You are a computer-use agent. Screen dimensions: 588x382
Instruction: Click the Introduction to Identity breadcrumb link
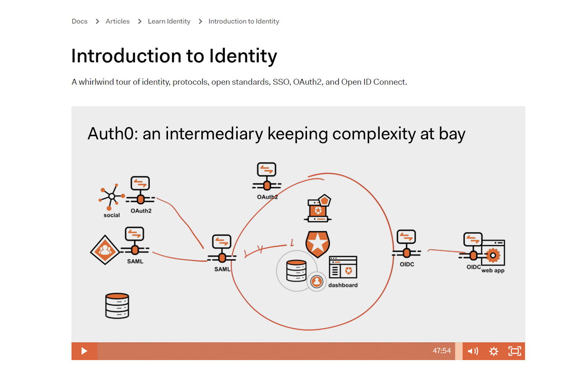(x=244, y=21)
